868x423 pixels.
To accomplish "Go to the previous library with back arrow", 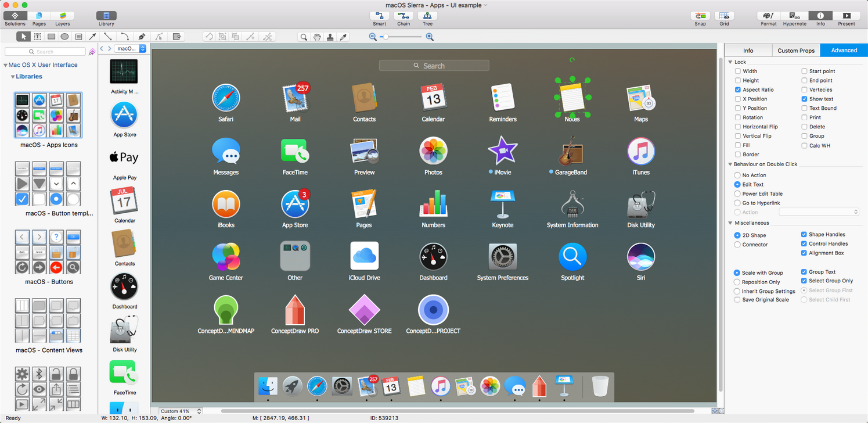I will pyautogui.click(x=102, y=48).
